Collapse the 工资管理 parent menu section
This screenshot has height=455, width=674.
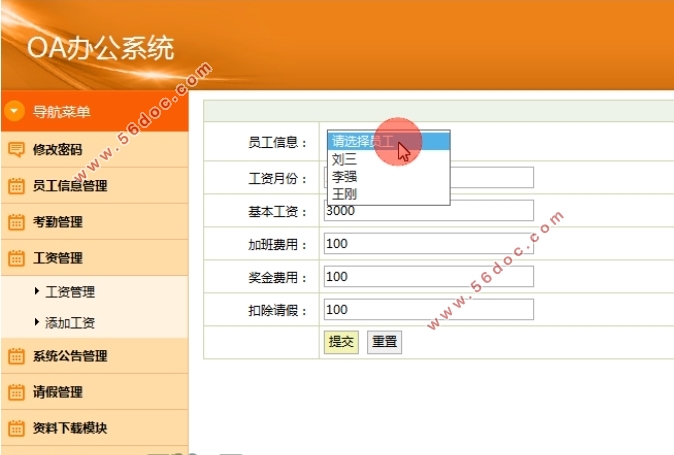pyautogui.click(x=95, y=258)
